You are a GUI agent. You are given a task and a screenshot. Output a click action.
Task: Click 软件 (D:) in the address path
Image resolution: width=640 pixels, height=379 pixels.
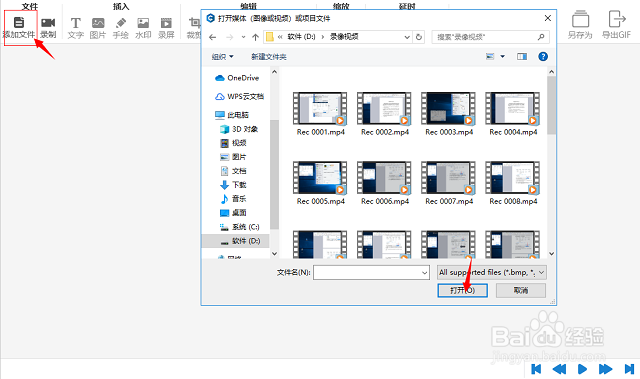click(x=301, y=37)
